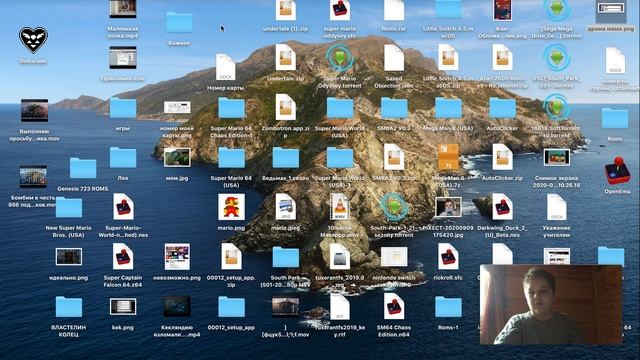The height and width of the screenshot is (360, 640).
Task: Select the Super Captain Falcon 64.z64 icon
Action: click(123, 257)
